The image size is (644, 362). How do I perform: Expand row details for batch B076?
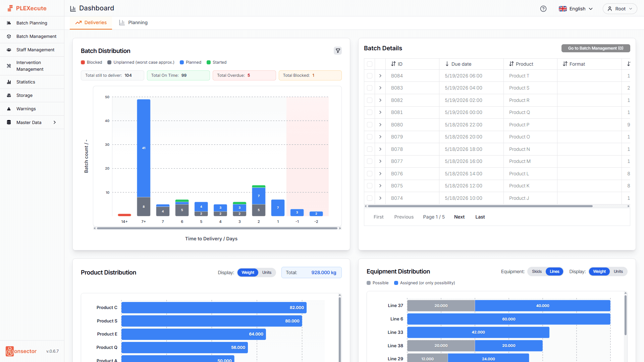[x=380, y=174]
